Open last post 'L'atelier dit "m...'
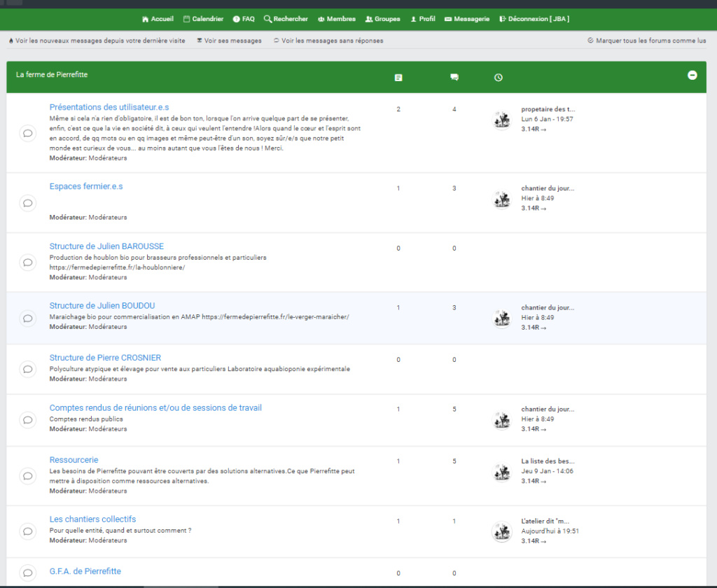The width and height of the screenshot is (717, 588). [545, 521]
